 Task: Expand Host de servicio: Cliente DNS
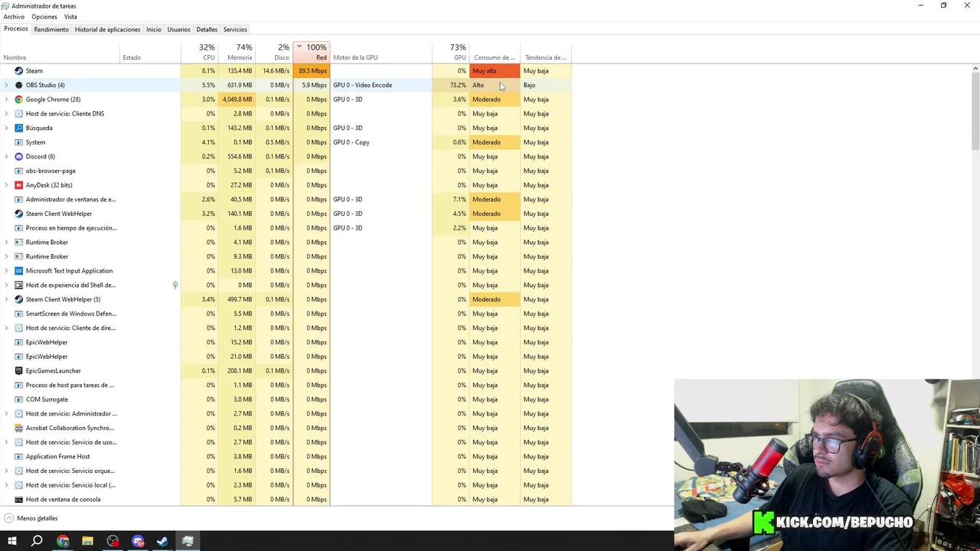click(x=7, y=113)
